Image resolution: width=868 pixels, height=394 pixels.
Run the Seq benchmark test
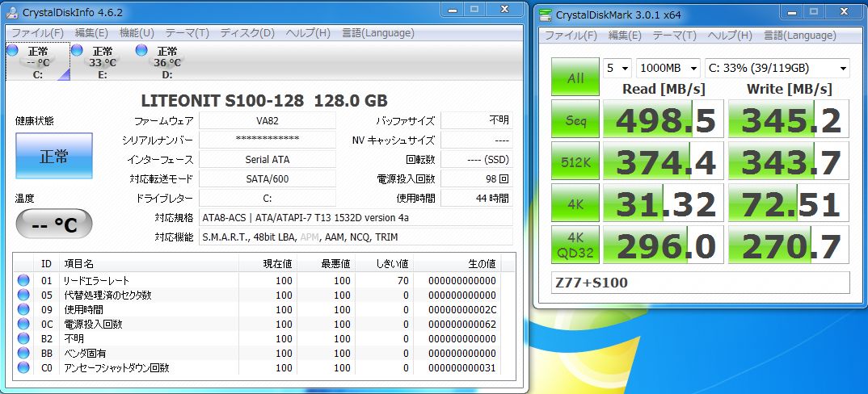[x=575, y=119]
